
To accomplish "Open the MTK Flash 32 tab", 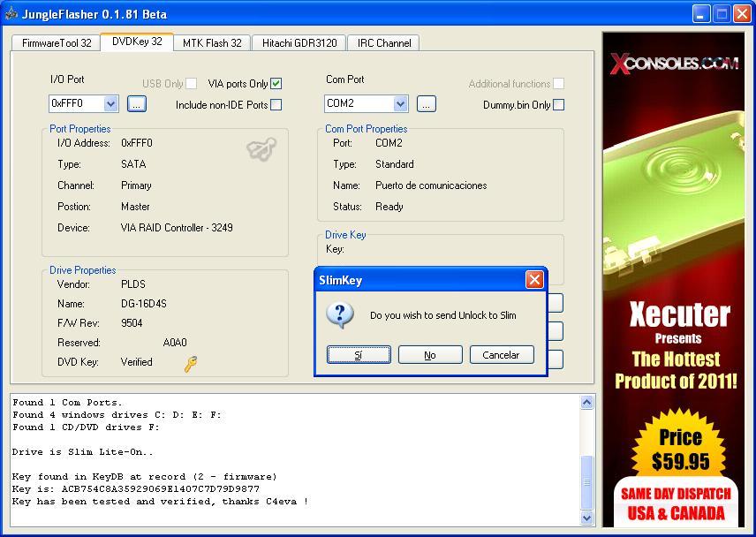I will 212,42.
